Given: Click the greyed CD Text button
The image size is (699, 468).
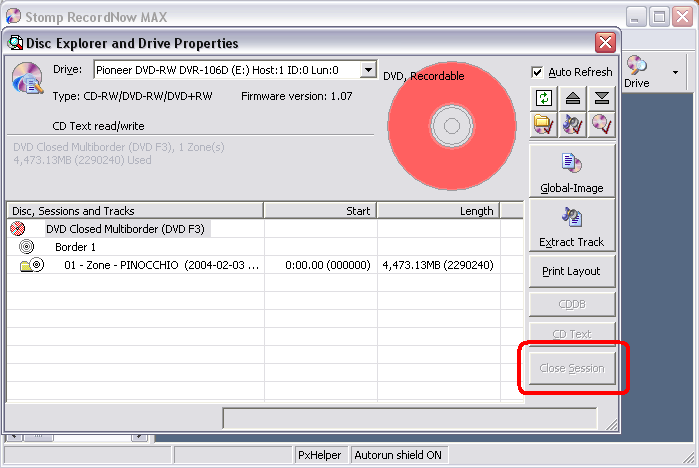Looking at the screenshot, I should tap(572, 333).
